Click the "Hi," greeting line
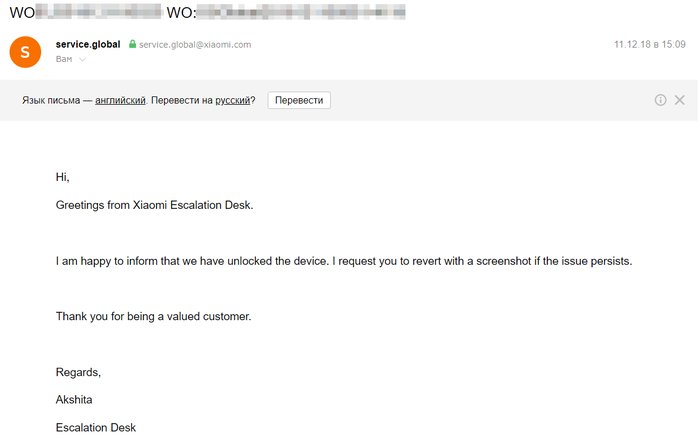Image resolution: width=700 pixels, height=438 pixels. pyautogui.click(x=62, y=177)
